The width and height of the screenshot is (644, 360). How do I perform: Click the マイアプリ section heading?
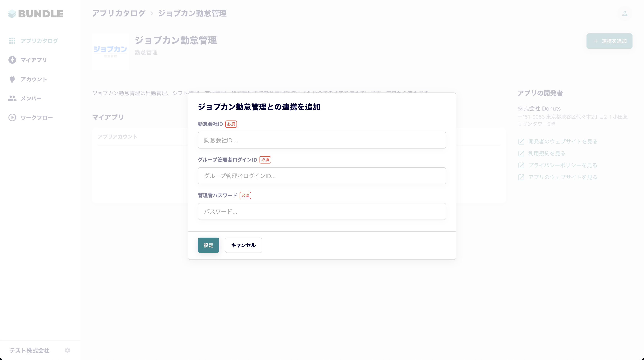(x=108, y=117)
